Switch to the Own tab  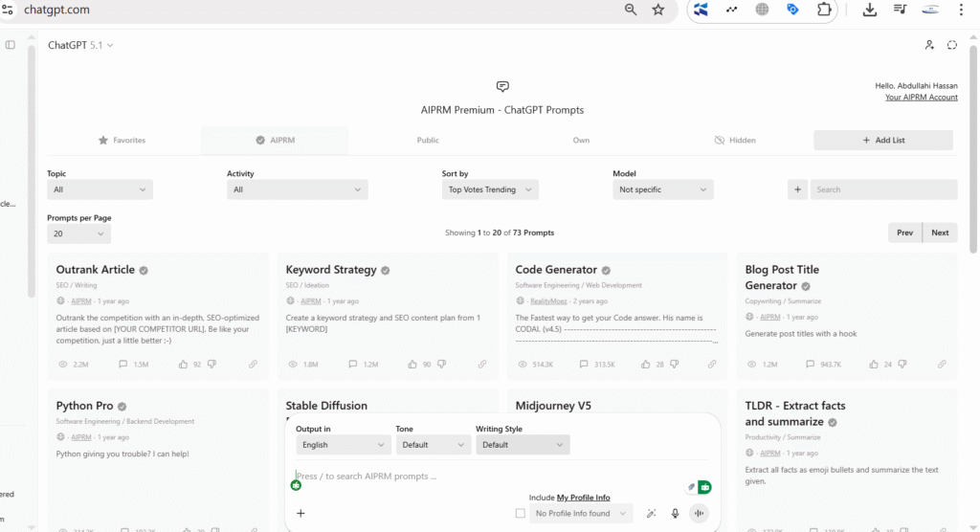click(x=581, y=140)
